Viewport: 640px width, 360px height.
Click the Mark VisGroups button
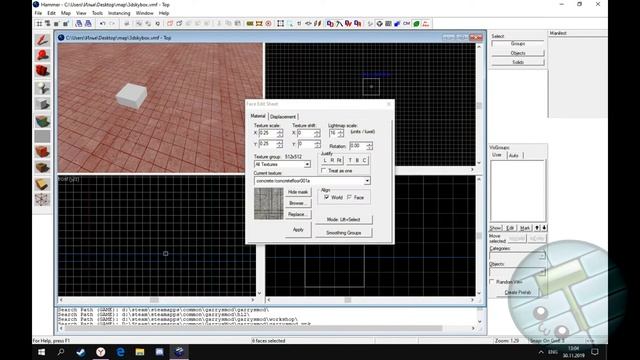pyautogui.click(x=525, y=228)
